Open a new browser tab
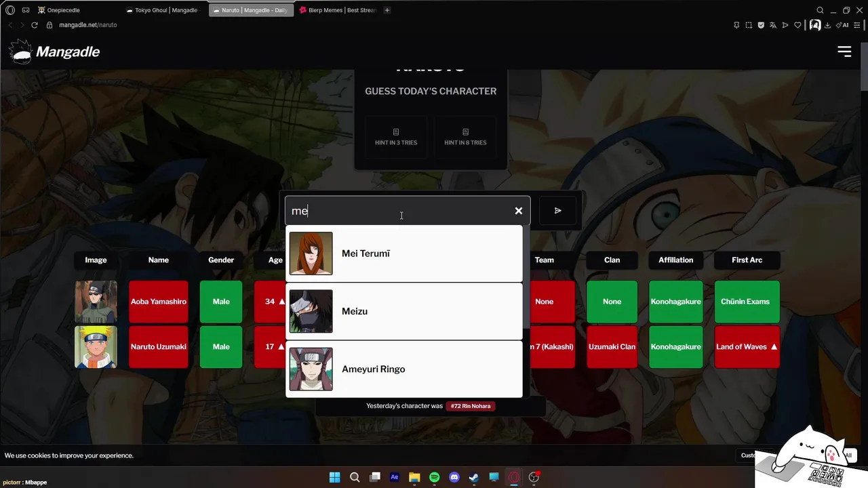 click(387, 10)
